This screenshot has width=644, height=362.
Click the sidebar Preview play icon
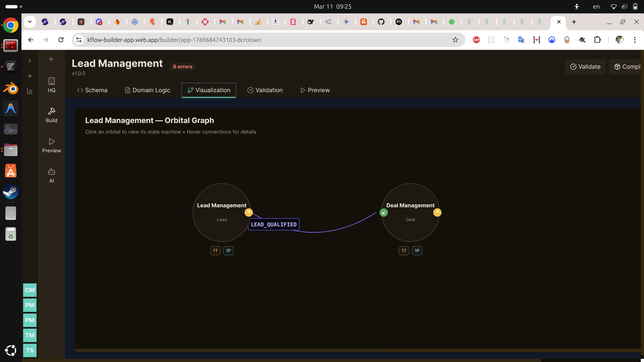tap(51, 142)
